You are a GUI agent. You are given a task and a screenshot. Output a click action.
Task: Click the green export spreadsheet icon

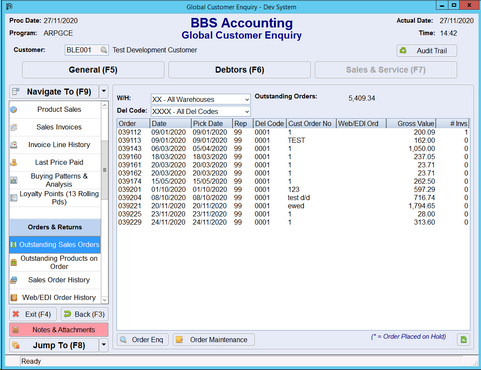pyautogui.click(x=463, y=340)
